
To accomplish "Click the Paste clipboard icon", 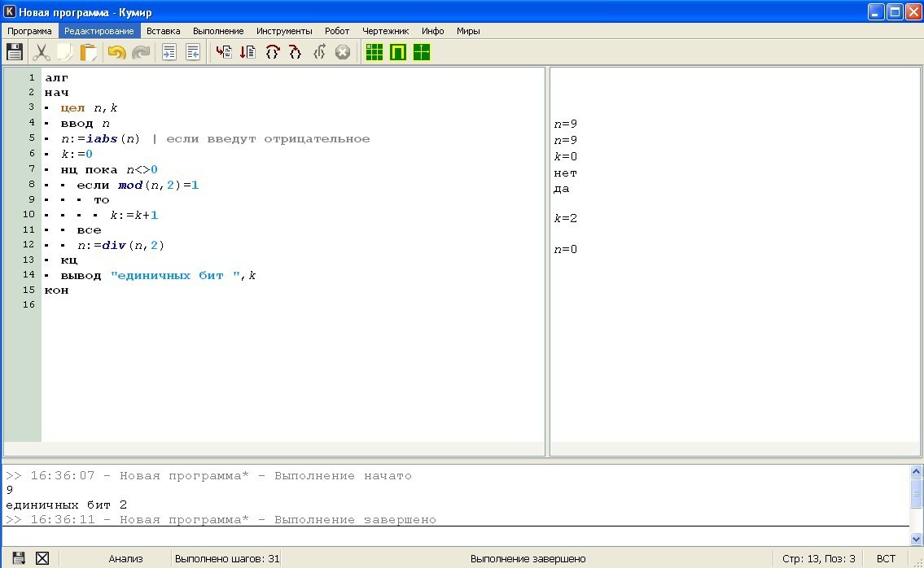I will [x=88, y=52].
